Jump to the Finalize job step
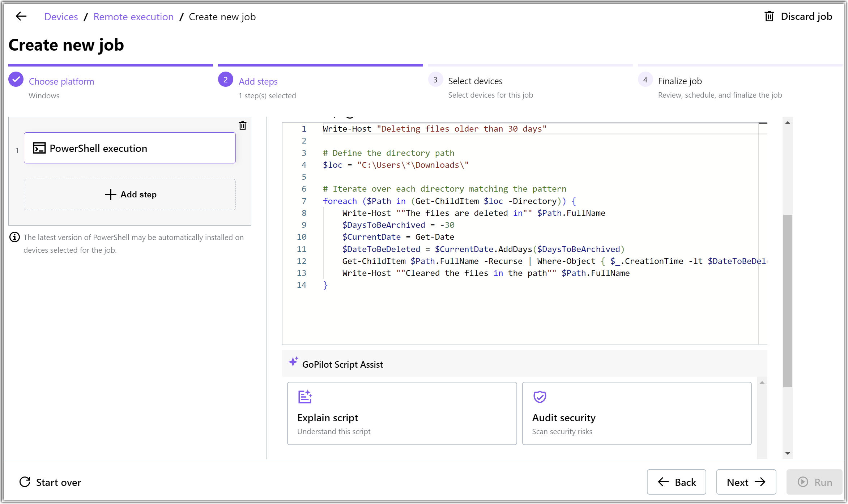 tap(679, 81)
